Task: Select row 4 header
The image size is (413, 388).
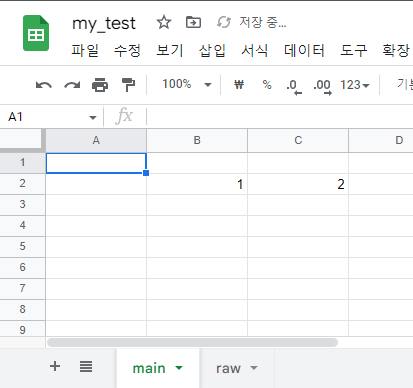Action: tap(22, 226)
